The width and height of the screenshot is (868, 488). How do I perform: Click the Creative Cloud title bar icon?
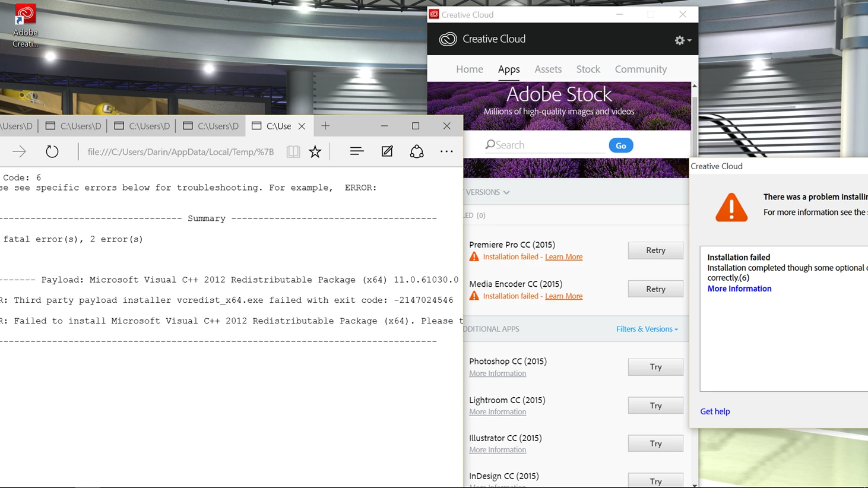[434, 14]
